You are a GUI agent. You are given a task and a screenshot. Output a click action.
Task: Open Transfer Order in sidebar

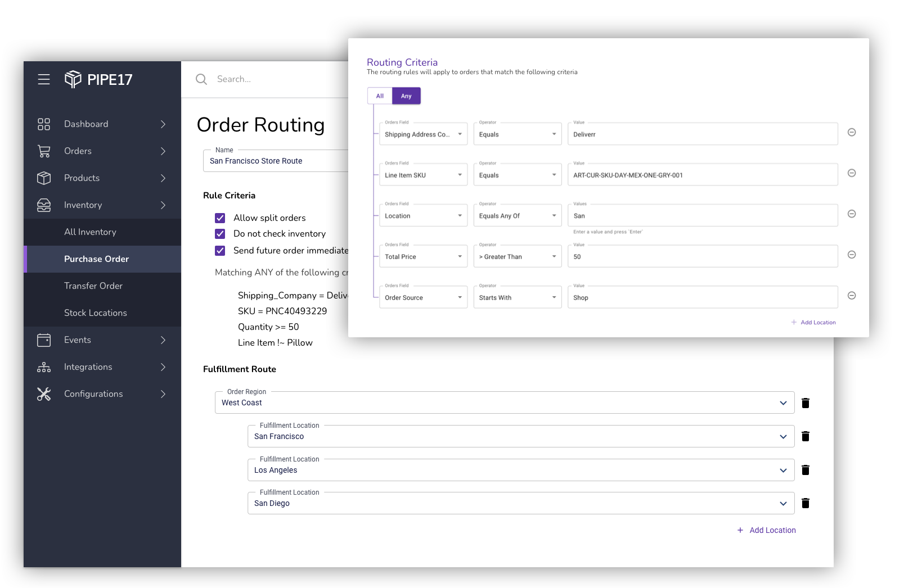[102, 286]
